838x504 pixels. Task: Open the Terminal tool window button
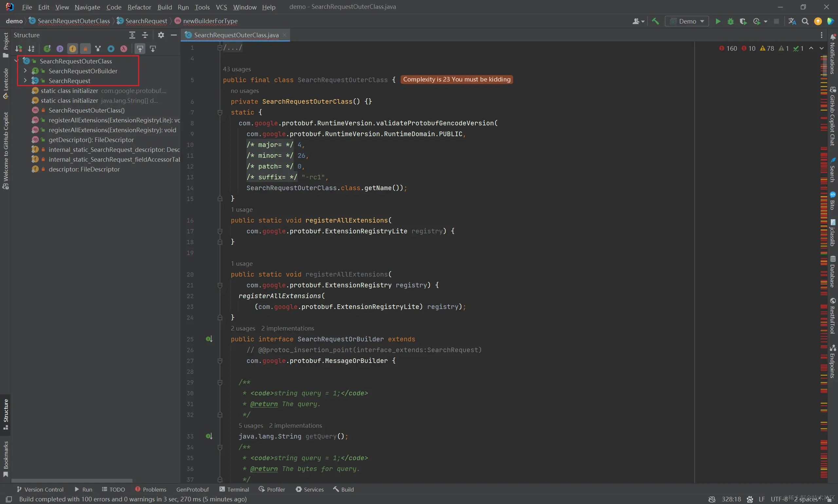[234, 489]
